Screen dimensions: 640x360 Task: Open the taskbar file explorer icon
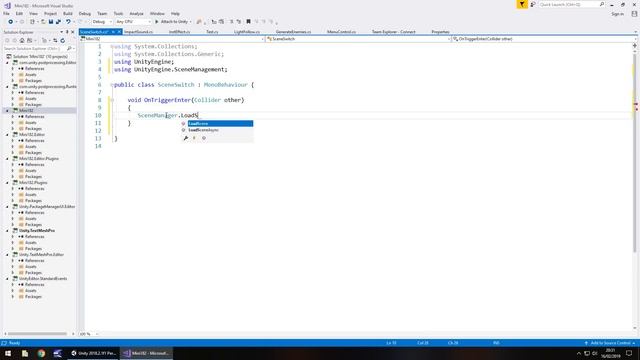tap(25, 353)
